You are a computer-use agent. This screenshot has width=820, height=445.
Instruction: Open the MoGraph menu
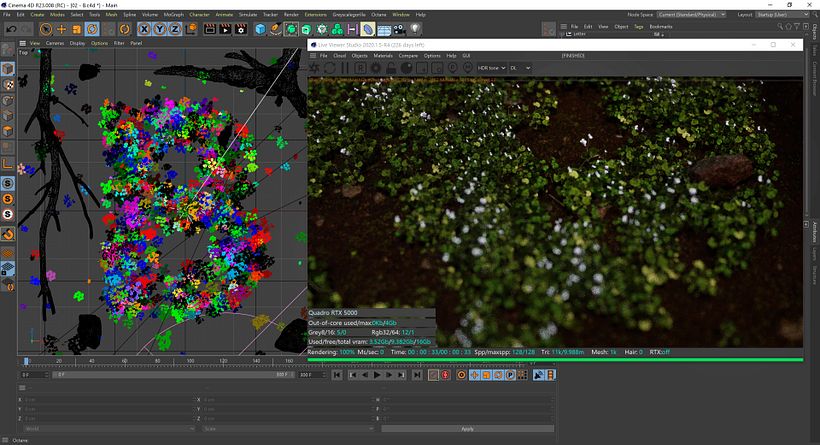coord(173,15)
